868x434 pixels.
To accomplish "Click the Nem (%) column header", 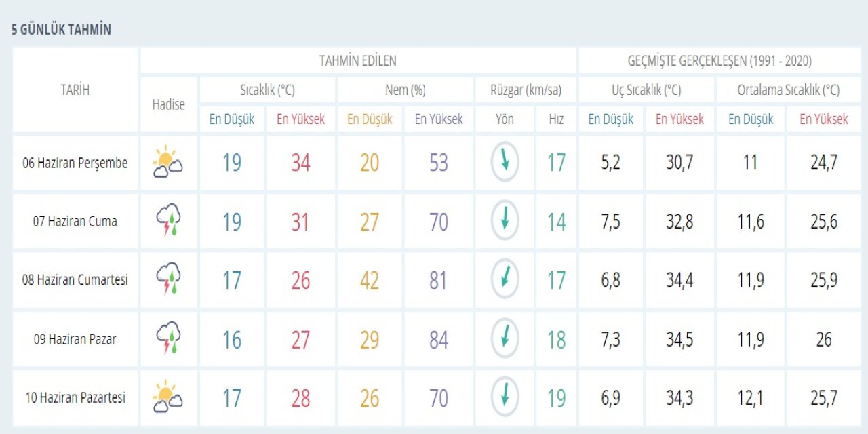I will [405, 90].
